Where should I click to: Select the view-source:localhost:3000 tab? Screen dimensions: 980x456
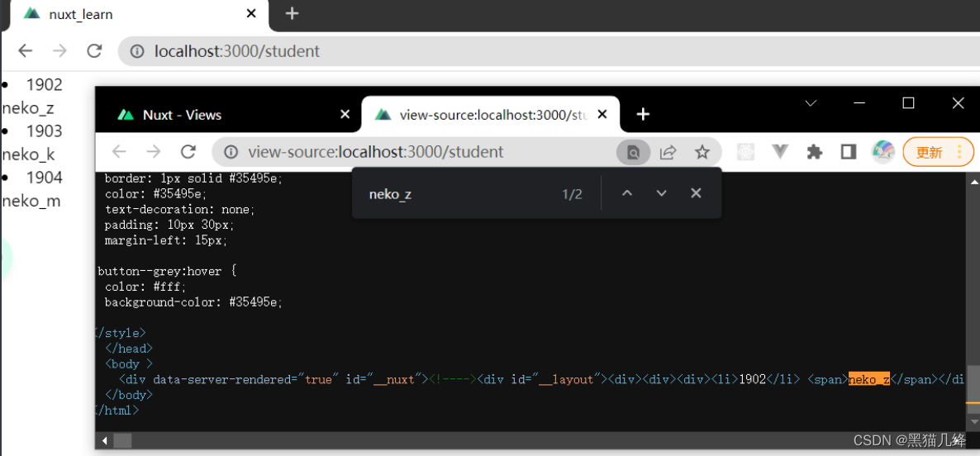(x=491, y=114)
